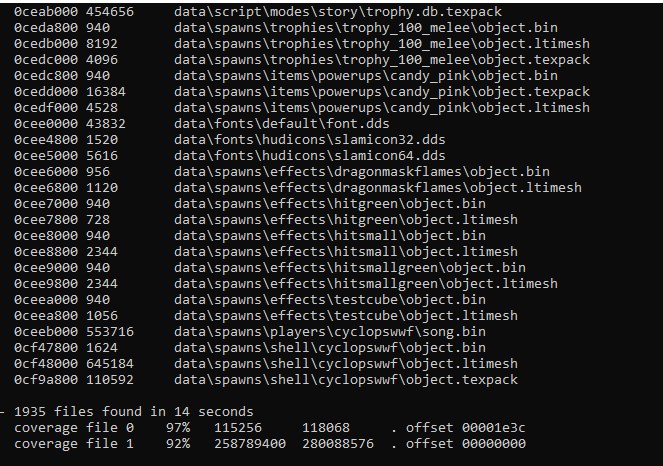Select the slamicon64.dds file path

pyautogui.click(x=310, y=156)
